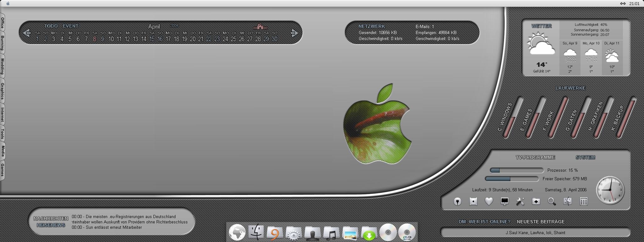Go to previous month with calendar left arrow

(x=27, y=32)
